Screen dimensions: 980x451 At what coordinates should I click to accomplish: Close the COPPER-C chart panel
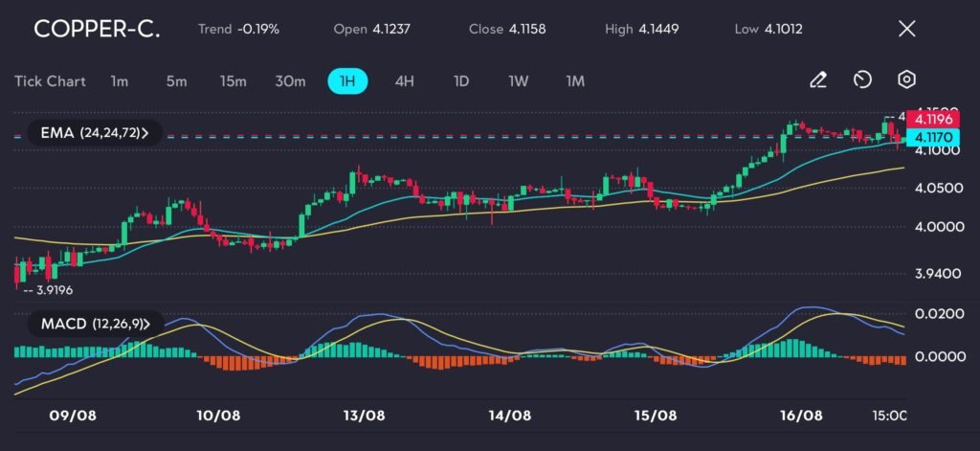[x=906, y=29]
